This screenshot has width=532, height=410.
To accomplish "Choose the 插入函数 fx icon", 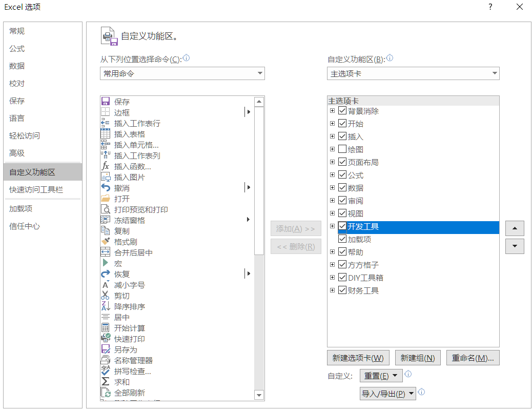I will tap(106, 166).
